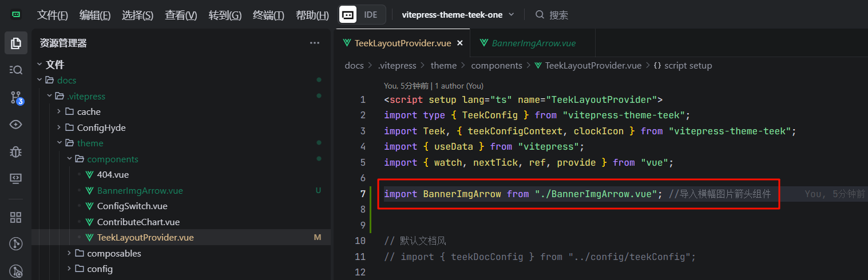Open the Explorer panel in activity bar

tap(16, 43)
